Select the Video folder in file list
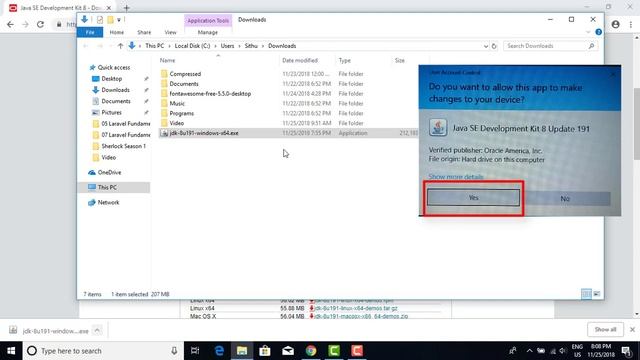Screen dimensions: 640x360 [x=177, y=123]
